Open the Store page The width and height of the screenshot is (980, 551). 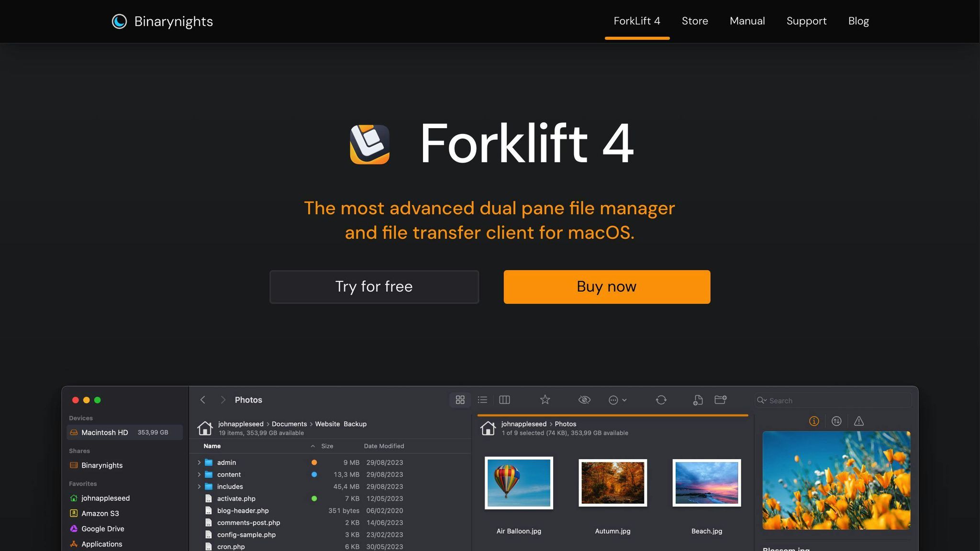click(694, 21)
